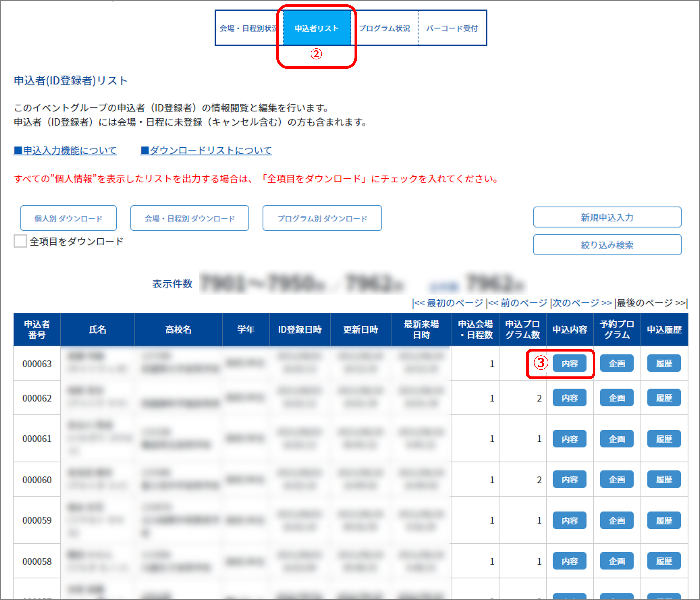Open 内容 for applicant 000063

[570, 363]
